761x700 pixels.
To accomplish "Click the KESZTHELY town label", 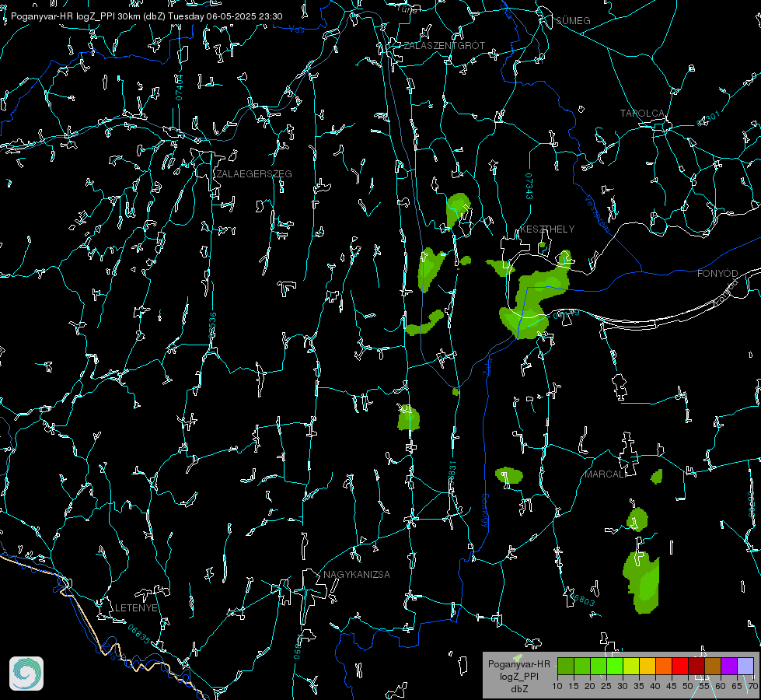I will (x=547, y=229).
